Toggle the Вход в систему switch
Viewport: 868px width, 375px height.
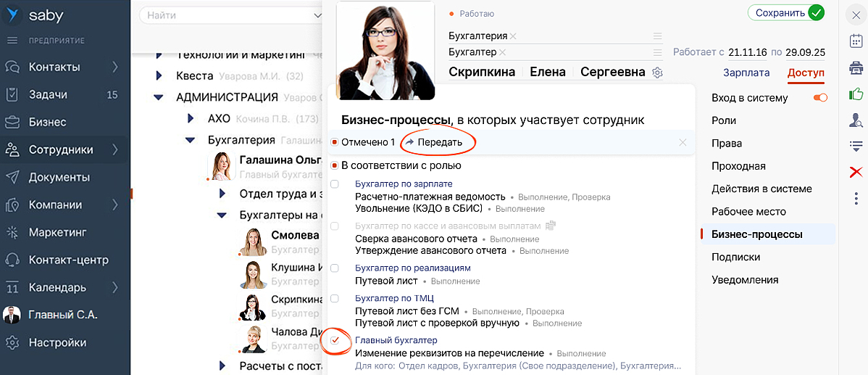[820, 98]
